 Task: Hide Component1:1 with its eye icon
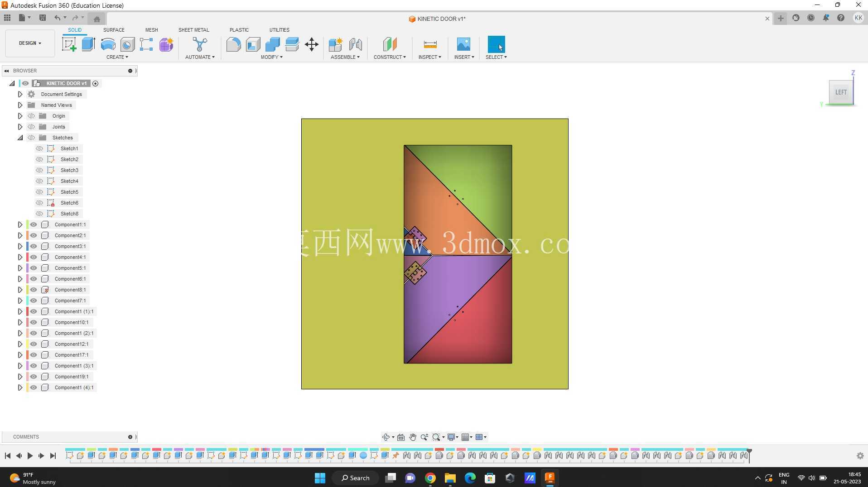34,224
